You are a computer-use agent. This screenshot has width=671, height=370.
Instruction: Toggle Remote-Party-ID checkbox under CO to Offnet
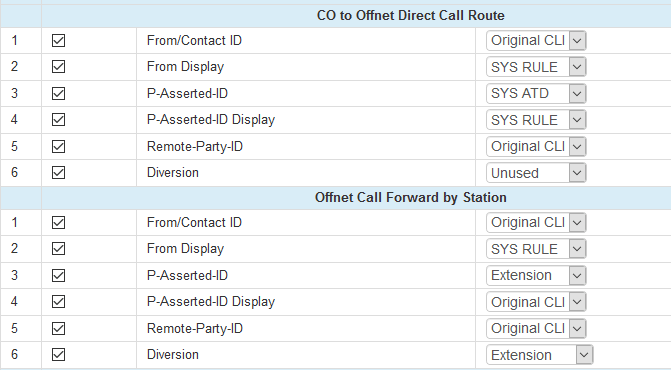tap(58, 146)
